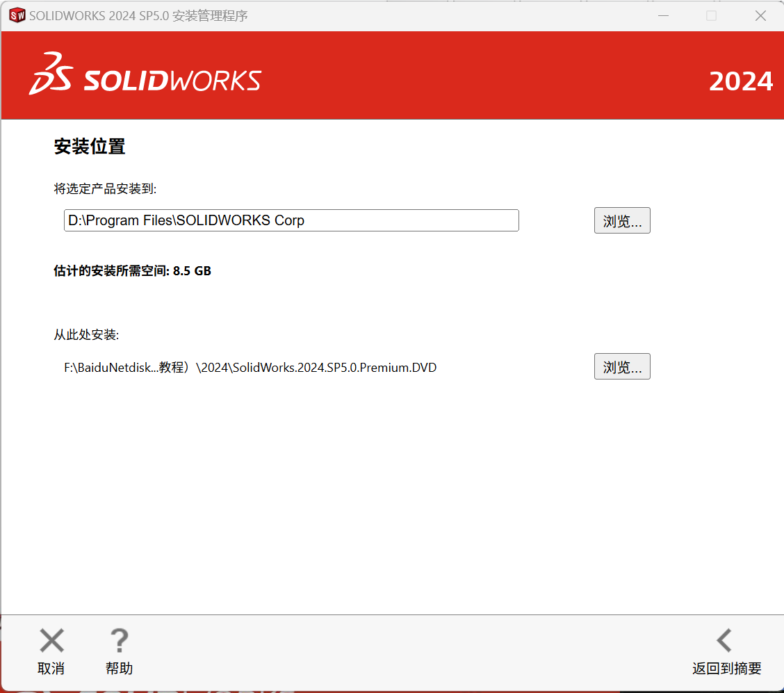Click the red X Cancel icon
This screenshot has width=784, height=693.
coord(51,640)
